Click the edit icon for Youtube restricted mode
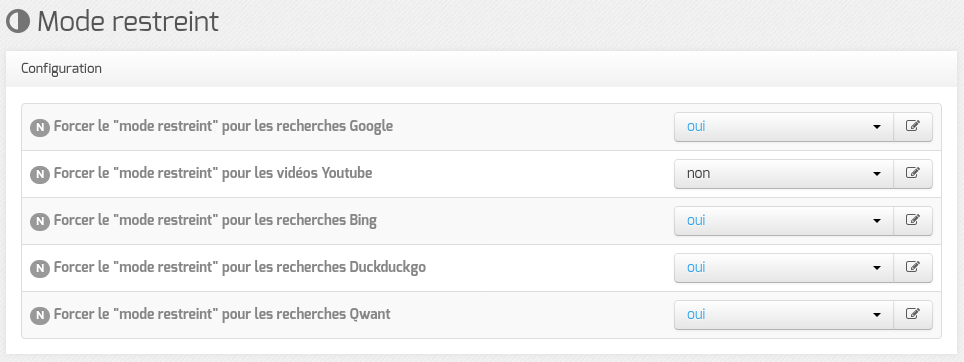This screenshot has height=362, width=964. (x=913, y=174)
